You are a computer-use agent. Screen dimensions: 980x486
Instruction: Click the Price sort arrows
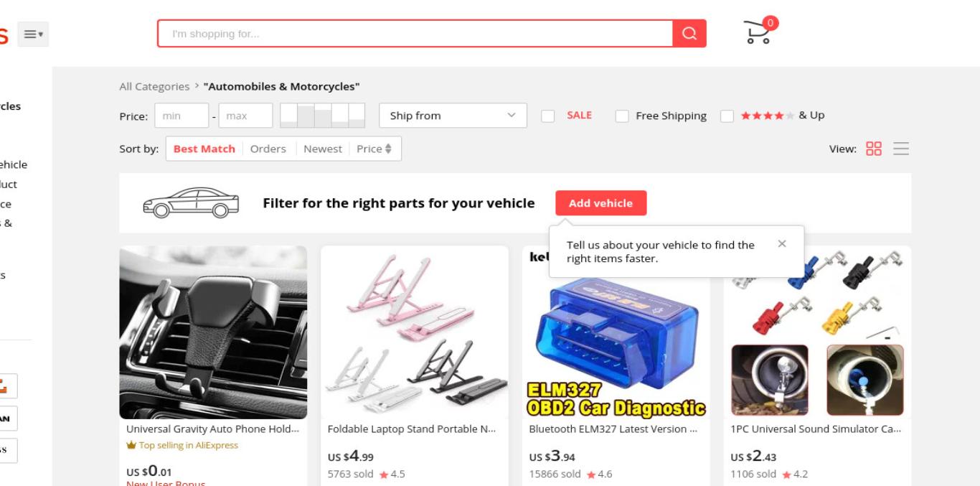(389, 149)
